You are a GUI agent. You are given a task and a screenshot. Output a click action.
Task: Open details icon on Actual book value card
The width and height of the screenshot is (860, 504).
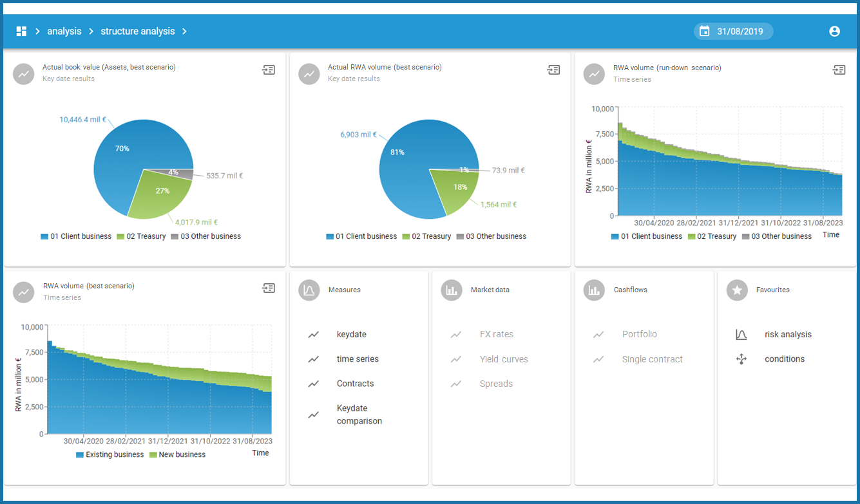tap(269, 70)
